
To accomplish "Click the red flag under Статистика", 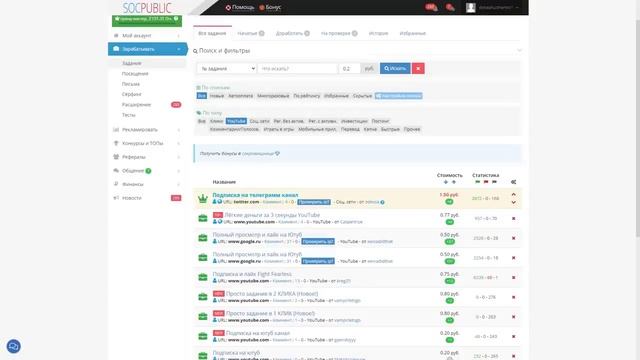I will [486, 182].
